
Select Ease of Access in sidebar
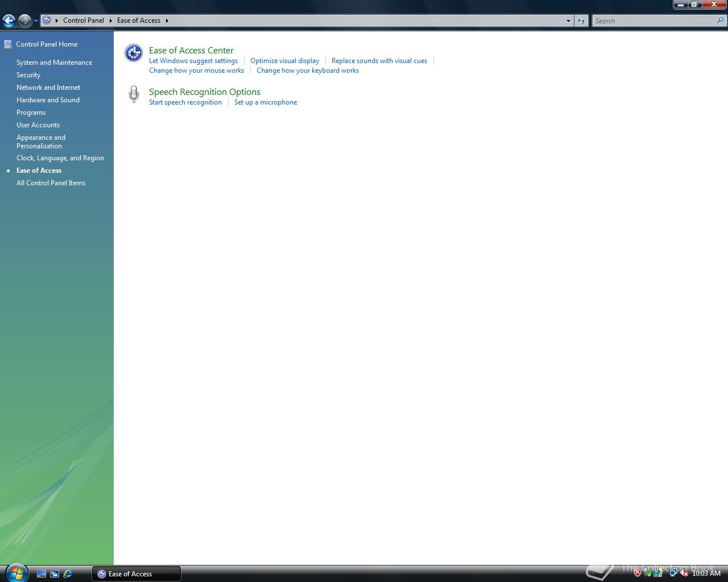coord(39,171)
